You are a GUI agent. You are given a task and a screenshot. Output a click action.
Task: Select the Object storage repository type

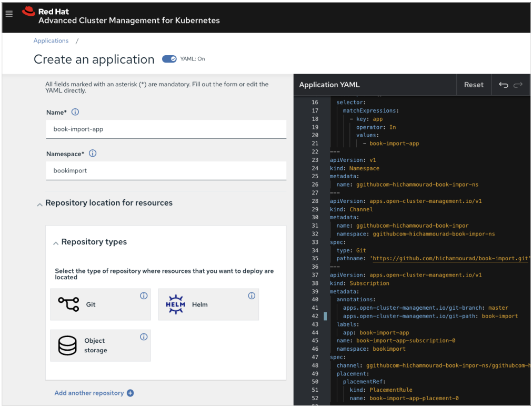tap(100, 345)
